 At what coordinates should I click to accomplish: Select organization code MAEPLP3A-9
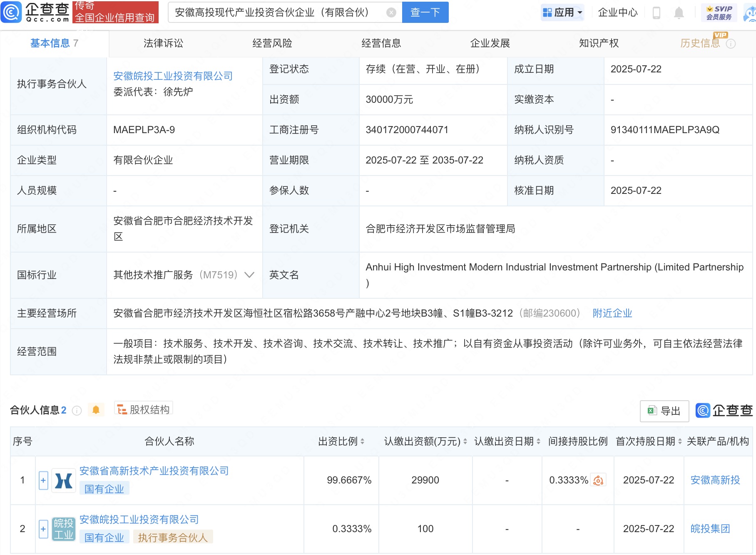(144, 130)
